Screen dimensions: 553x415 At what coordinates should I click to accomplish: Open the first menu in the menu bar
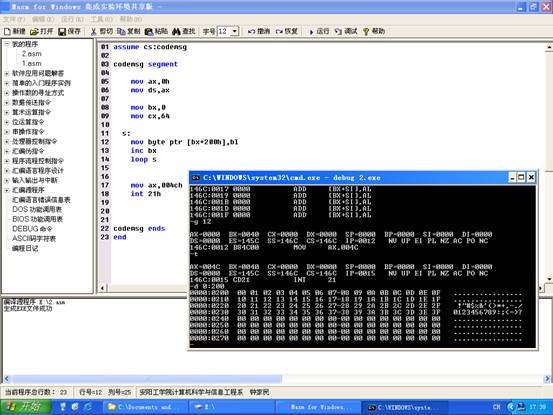pos(14,19)
